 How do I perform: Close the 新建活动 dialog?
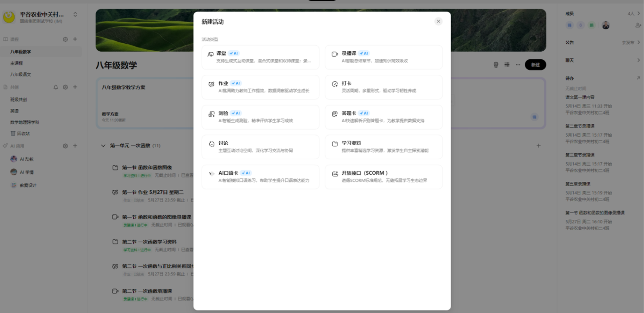click(438, 21)
